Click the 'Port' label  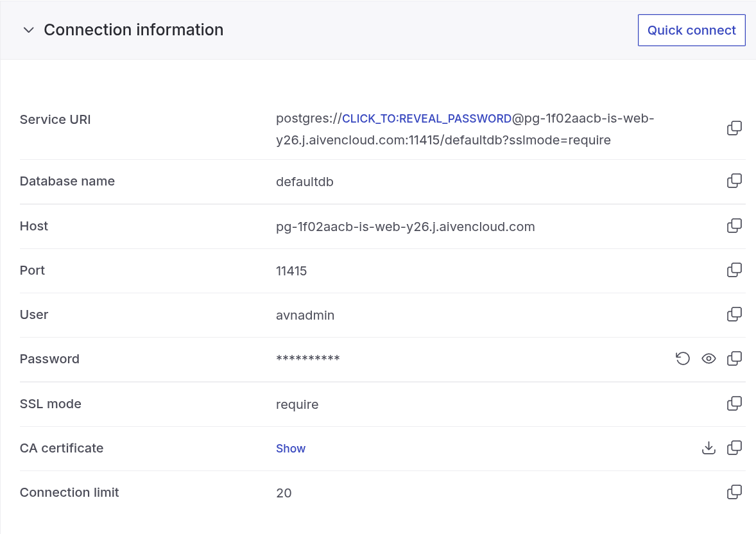point(32,271)
